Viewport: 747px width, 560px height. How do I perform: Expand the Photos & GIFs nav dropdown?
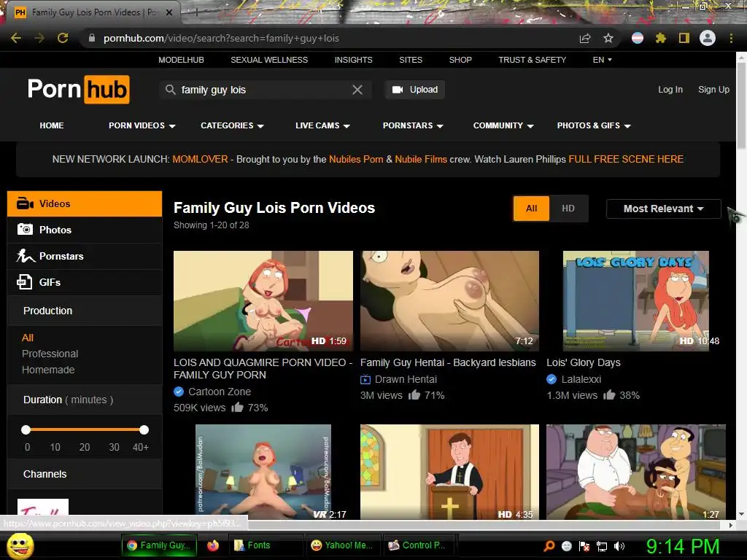[x=594, y=125]
